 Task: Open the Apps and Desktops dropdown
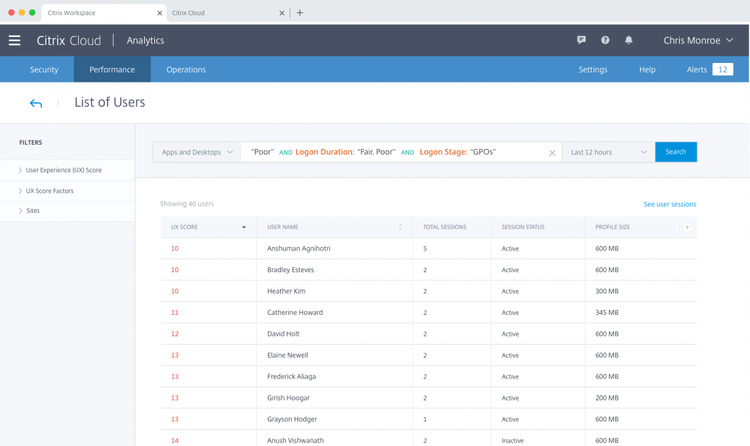pos(197,152)
